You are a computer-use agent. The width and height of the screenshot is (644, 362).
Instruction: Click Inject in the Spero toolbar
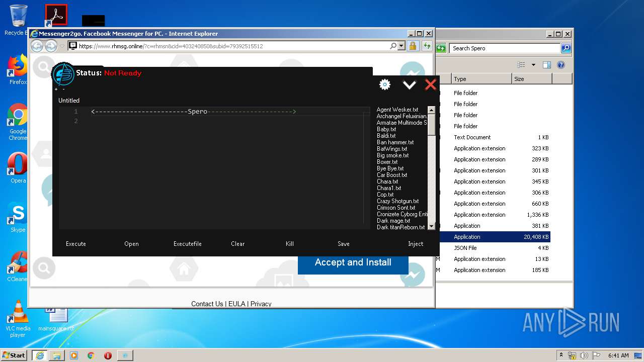tap(416, 244)
